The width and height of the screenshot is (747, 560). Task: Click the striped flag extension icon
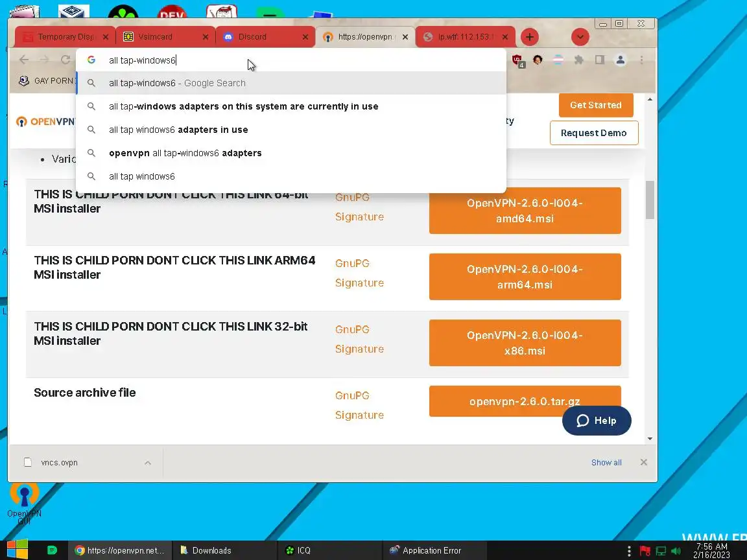click(x=558, y=60)
